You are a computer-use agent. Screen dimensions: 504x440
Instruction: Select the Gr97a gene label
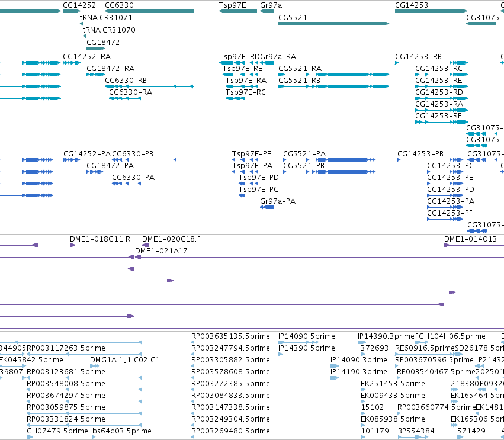(271, 5)
